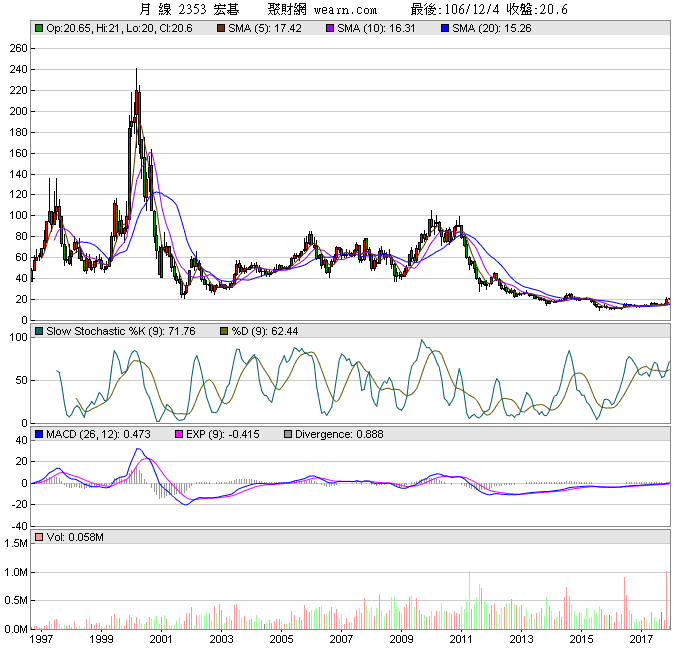Click the purple SMA (10) legend swatch
Screen dimensions: 700x650
(330, 29)
